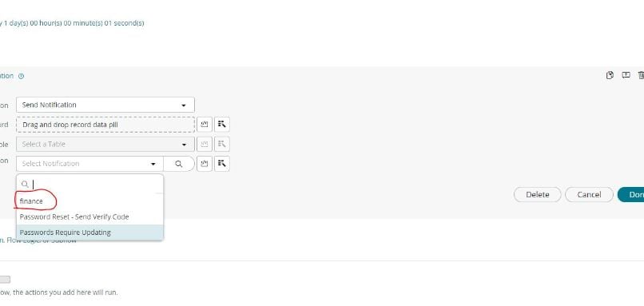Expand the Select a Table dropdown

click(105, 144)
